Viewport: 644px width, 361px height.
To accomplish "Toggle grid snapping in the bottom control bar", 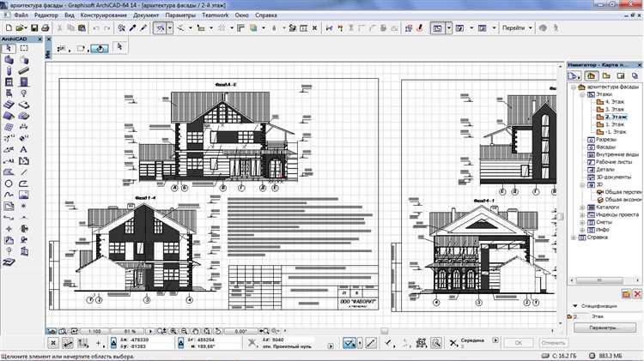I will [349, 342].
